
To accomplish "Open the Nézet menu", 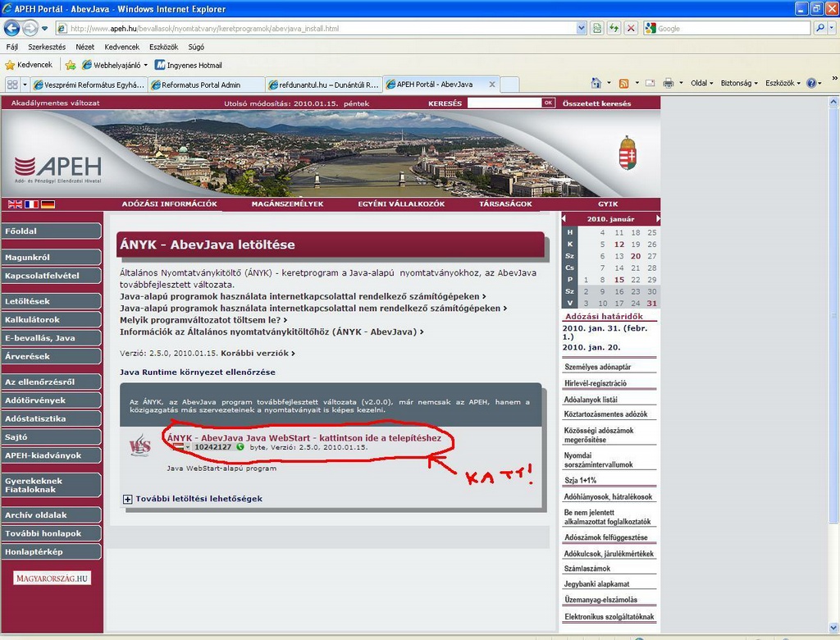I will [x=84, y=47].
